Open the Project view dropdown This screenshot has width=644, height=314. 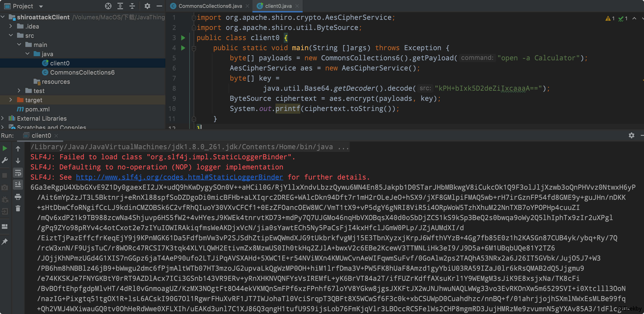coord(41,6)
